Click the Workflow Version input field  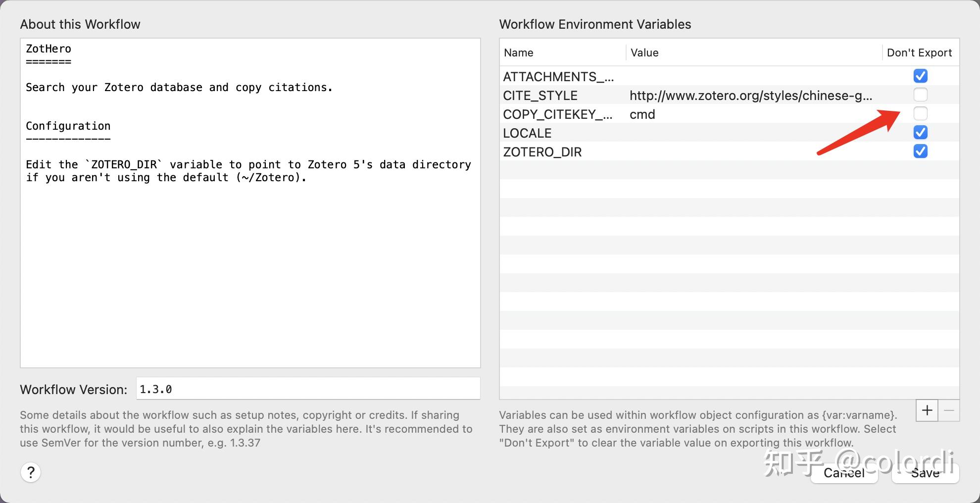308,389
